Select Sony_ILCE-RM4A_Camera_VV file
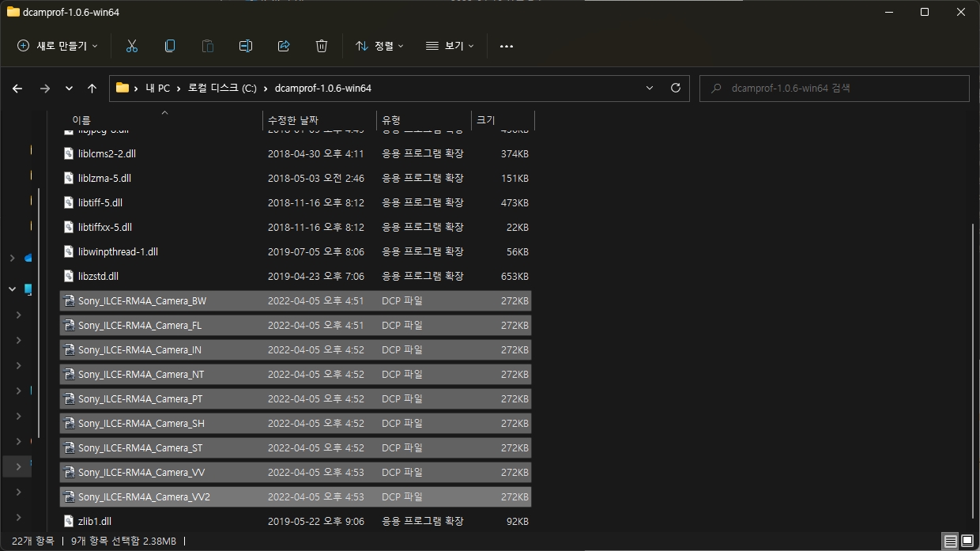 click(x=296, y=472)
